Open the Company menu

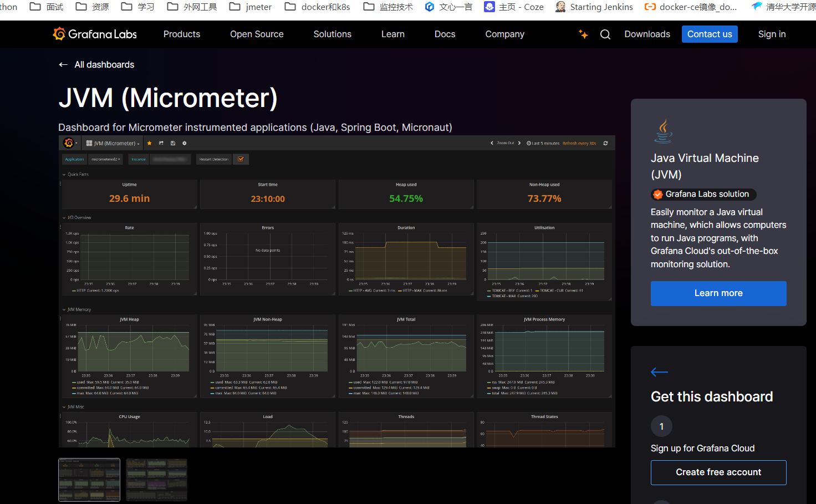pyautogui.click(x=505, y=34)
